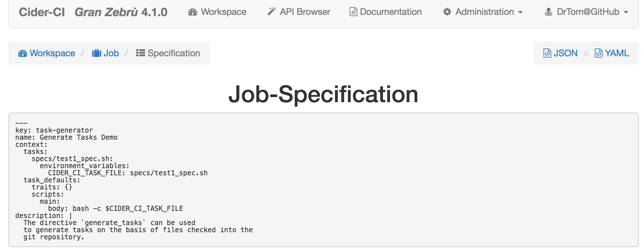Click the DrTom@GitHub user avatar icon

548,12
